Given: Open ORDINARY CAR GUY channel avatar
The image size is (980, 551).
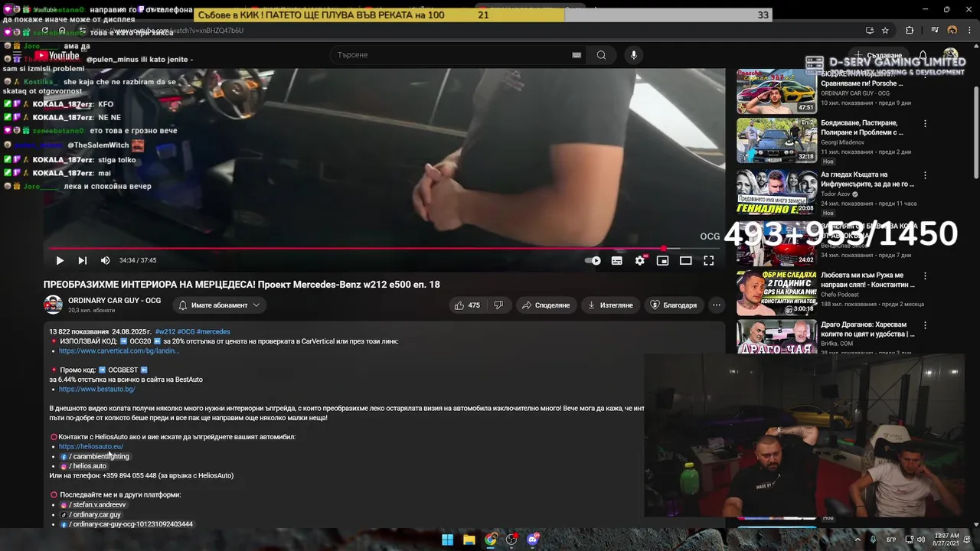Looking at the screenshot, I should (53, 305).
